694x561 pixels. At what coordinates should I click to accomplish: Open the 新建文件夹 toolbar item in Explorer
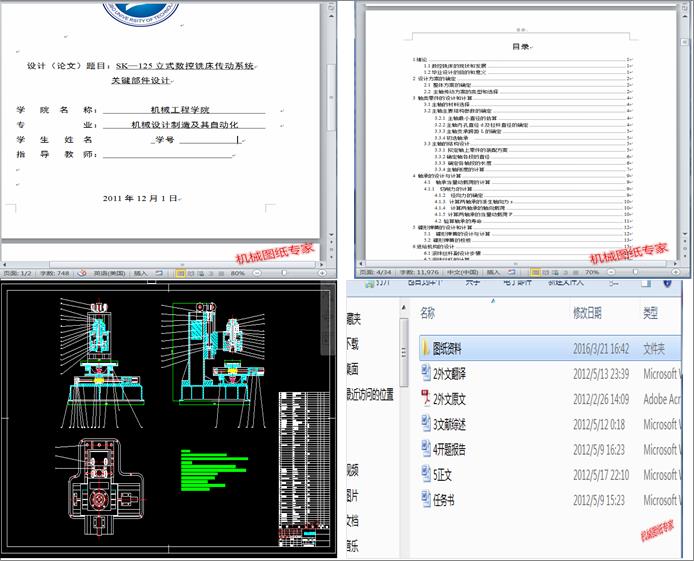(x=566, y=282)
